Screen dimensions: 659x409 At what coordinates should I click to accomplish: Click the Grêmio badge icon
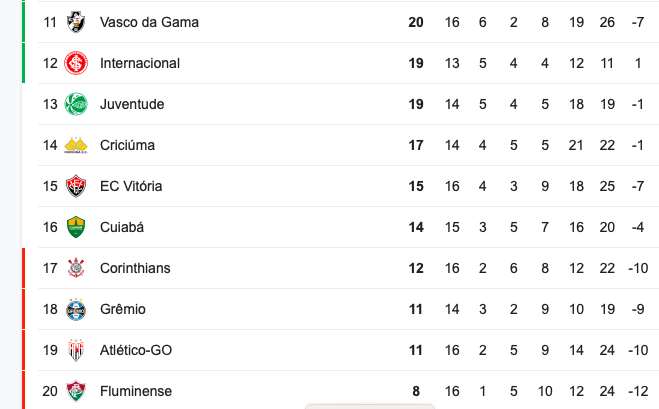76,309
